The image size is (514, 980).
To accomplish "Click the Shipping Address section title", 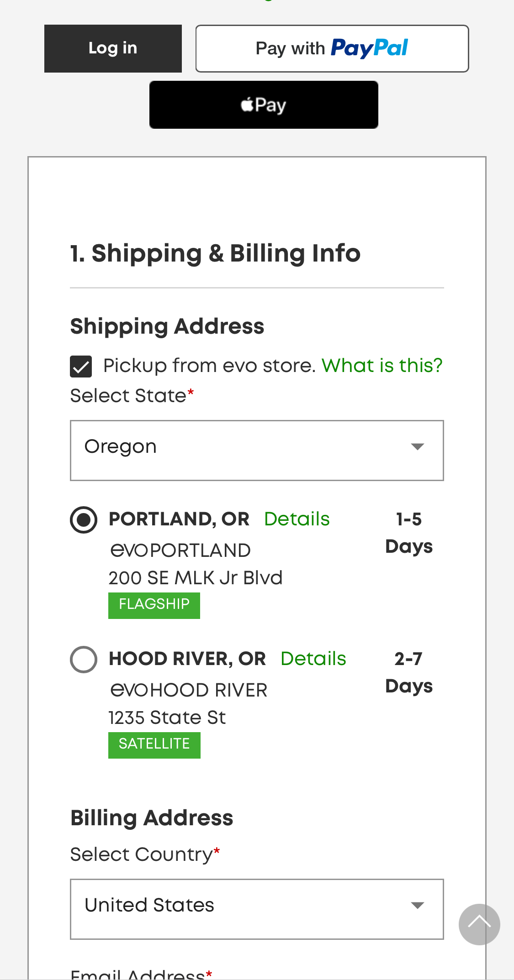I will tap(167, 326).
